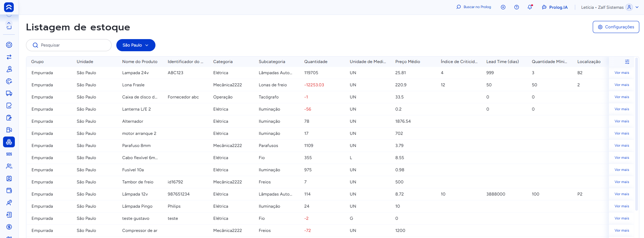Open the truck vehicles icon in sidebar
The width and height of the screenshot is (644, 238).
click(9, 93)
